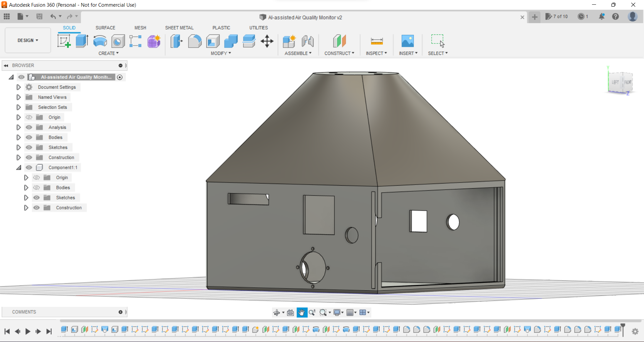The image size is (644, 342).
Task: Click the Measure tool under Inspect
Action: click(x=377, y=41)
